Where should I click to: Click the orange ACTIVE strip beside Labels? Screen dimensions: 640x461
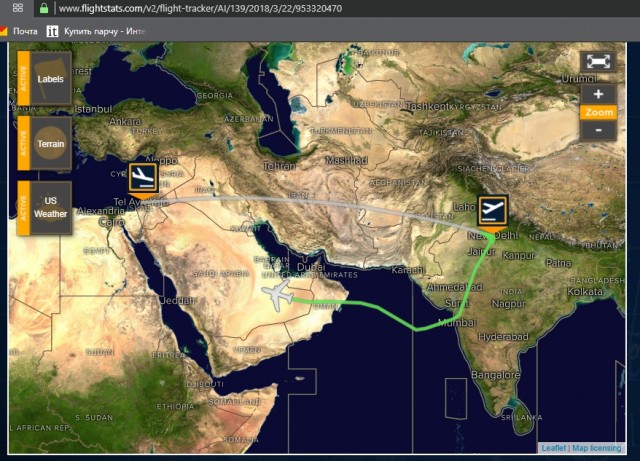(x=22, y=79)
